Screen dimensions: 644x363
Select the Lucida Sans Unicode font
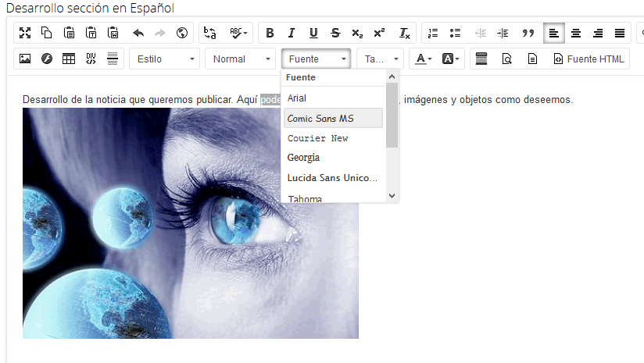[x=333, y=178]
